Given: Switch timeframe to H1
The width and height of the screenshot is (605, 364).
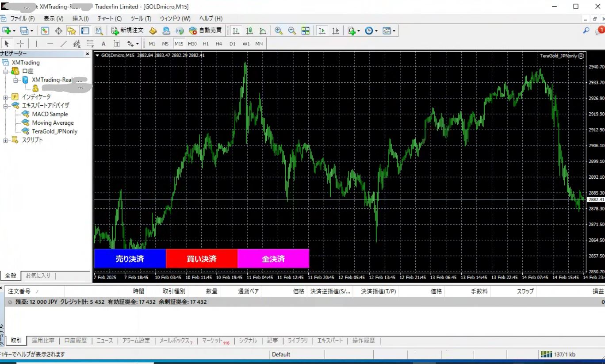Looking at the screenshot, I should coord(206,44).
